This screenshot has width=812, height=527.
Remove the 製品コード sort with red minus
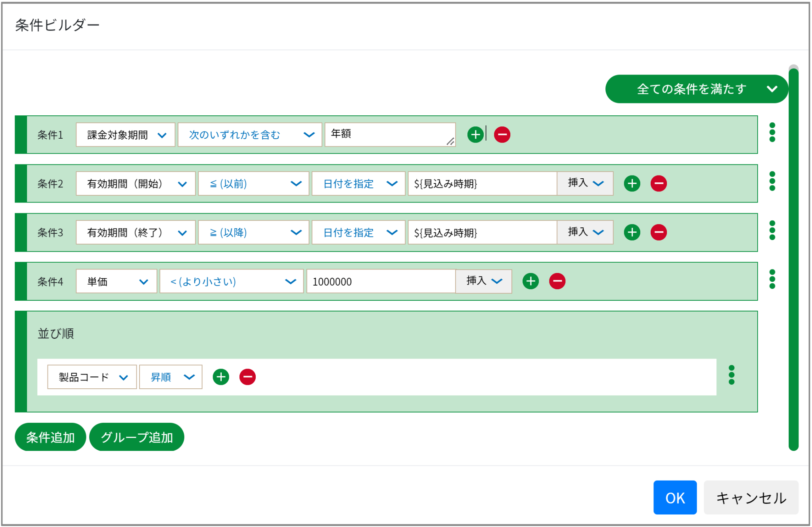[x=247, y=377]
